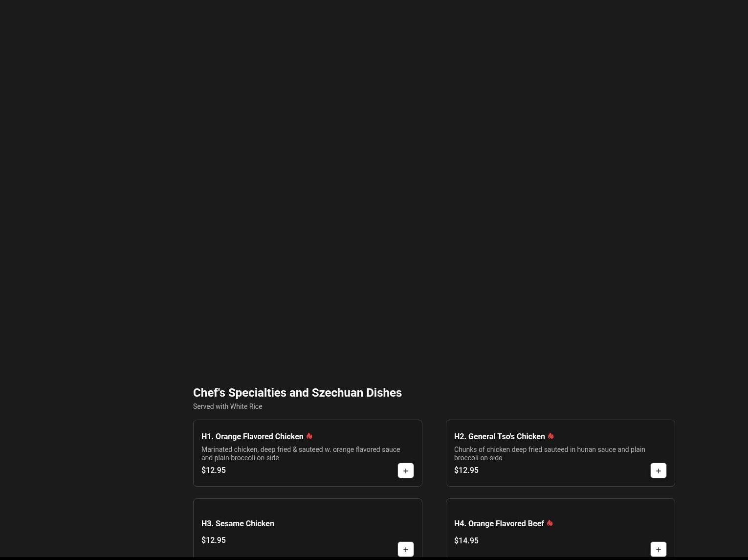Open the H4. Orange Flavored Beef item title
Screen dimensions: 748x560
[x=499, y=523]
